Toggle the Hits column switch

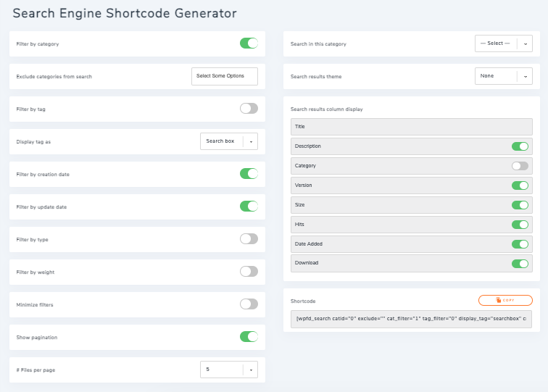(x=520, y=225)
